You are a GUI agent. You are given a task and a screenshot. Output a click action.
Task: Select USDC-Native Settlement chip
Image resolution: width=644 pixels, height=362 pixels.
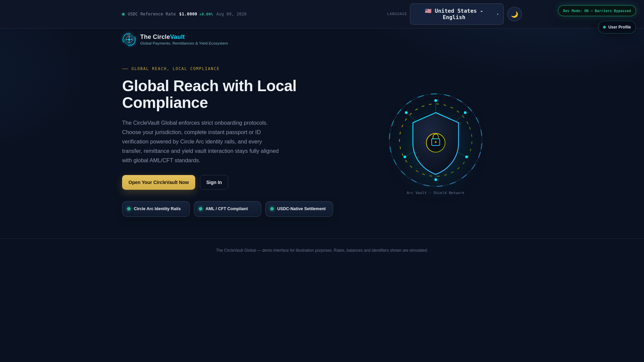point(299,209)
